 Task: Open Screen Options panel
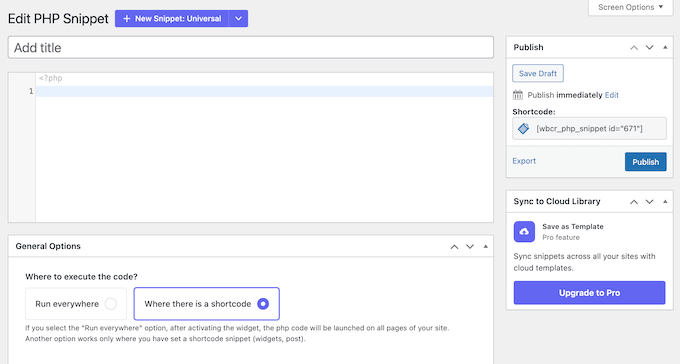tap(631, 7)
